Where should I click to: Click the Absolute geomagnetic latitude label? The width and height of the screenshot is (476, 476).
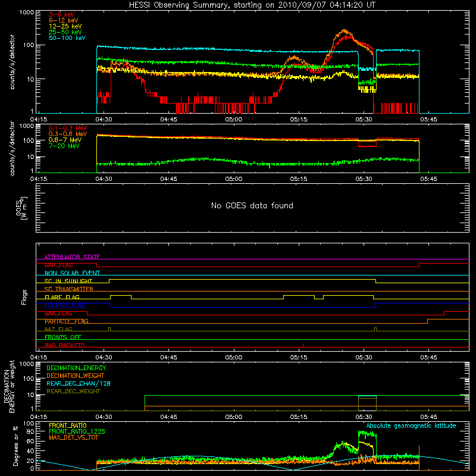(411, 425)
